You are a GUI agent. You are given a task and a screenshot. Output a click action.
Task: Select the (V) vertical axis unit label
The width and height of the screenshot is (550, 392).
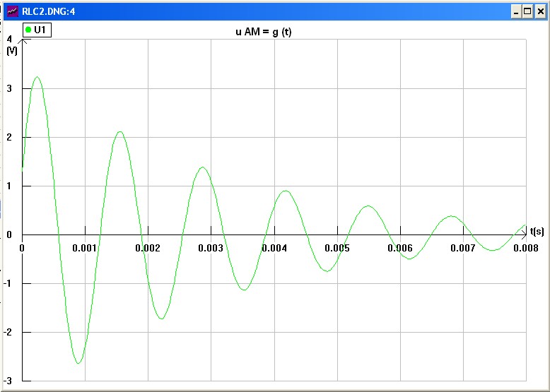click(x=11, y=51)
